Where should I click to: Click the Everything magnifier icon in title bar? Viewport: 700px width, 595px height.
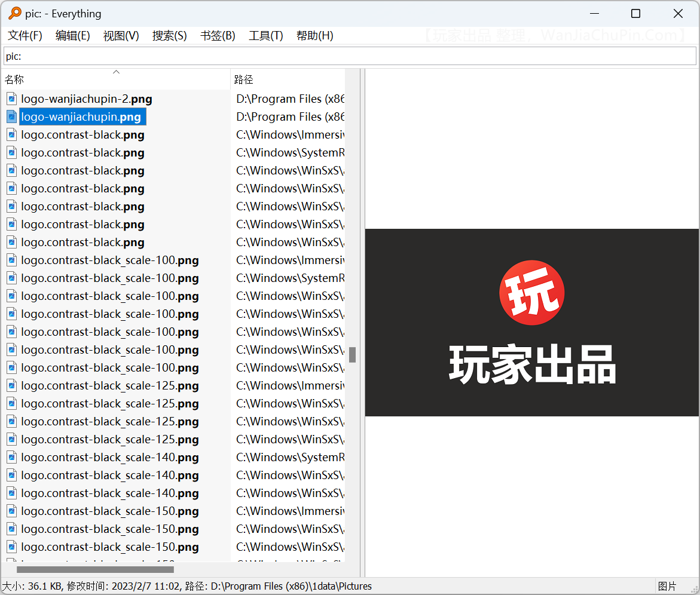coord(15,13)
